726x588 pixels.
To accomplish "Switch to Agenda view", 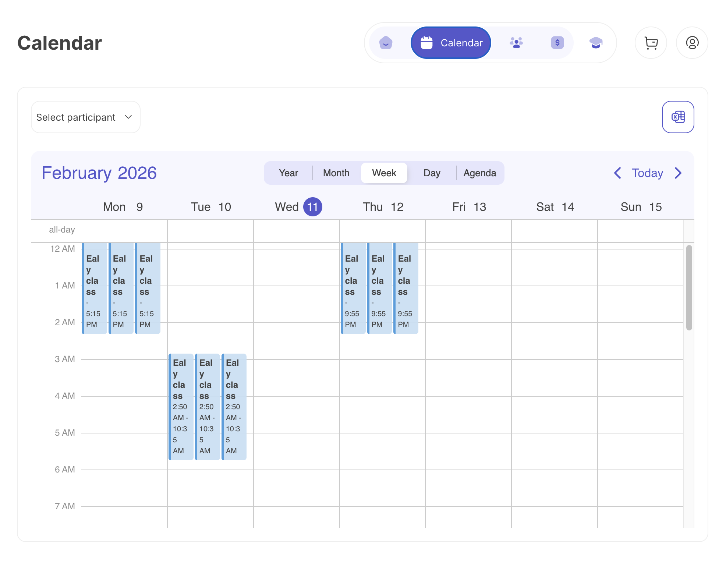I will tap(479, 173).
